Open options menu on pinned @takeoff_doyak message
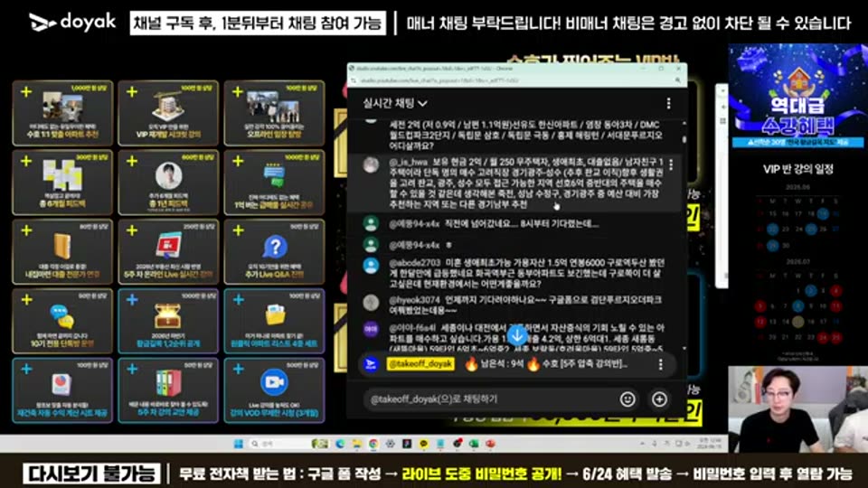868x488 pixels. coord(660,364)
